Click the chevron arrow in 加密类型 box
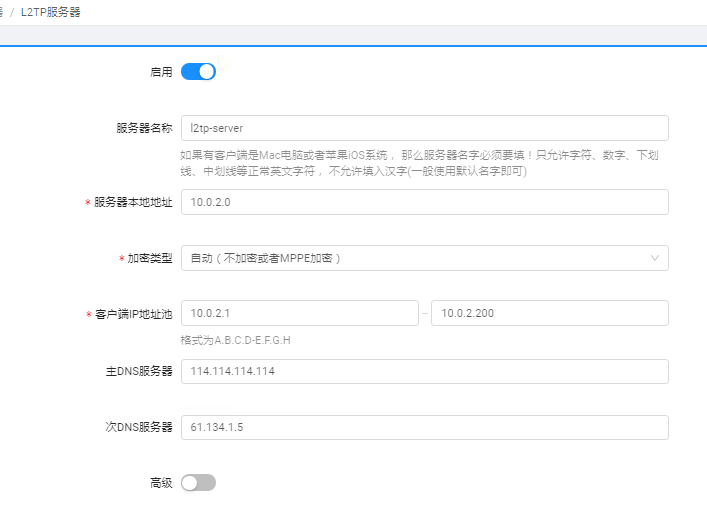Viewport: 707px width, 531px height. click(655, 258)
